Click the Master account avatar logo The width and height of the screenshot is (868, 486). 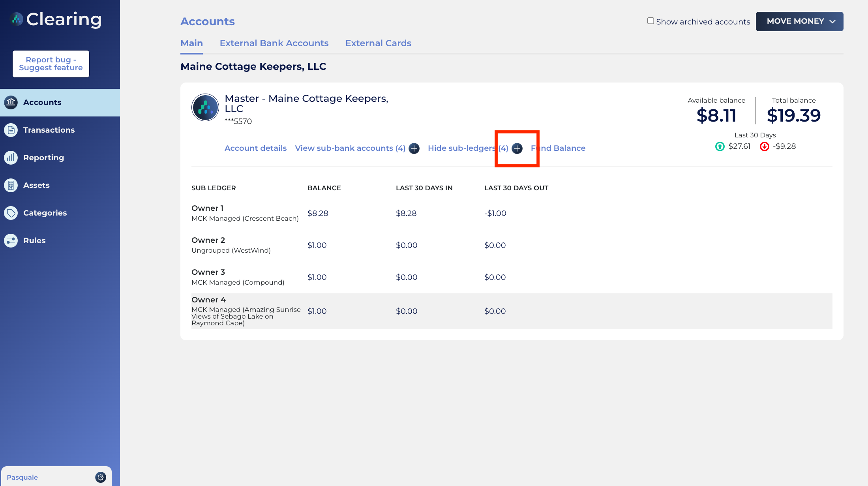click(205, 107)
